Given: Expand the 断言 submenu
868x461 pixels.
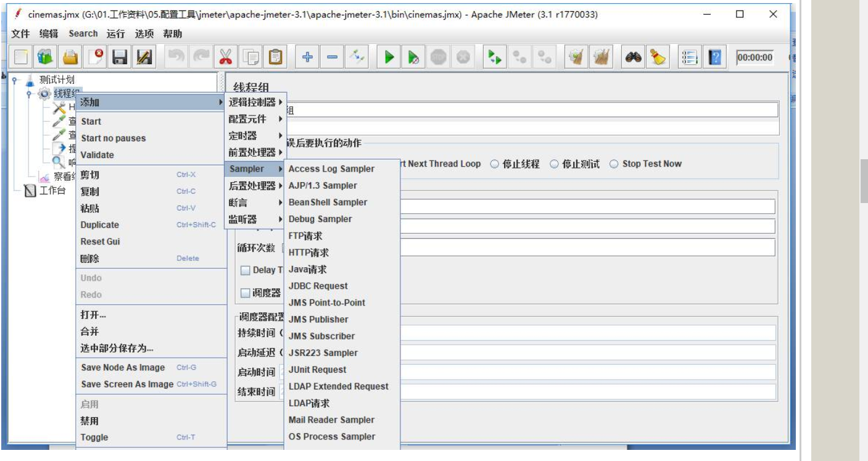Looking at the screenshot, I should tap(255, 202).
